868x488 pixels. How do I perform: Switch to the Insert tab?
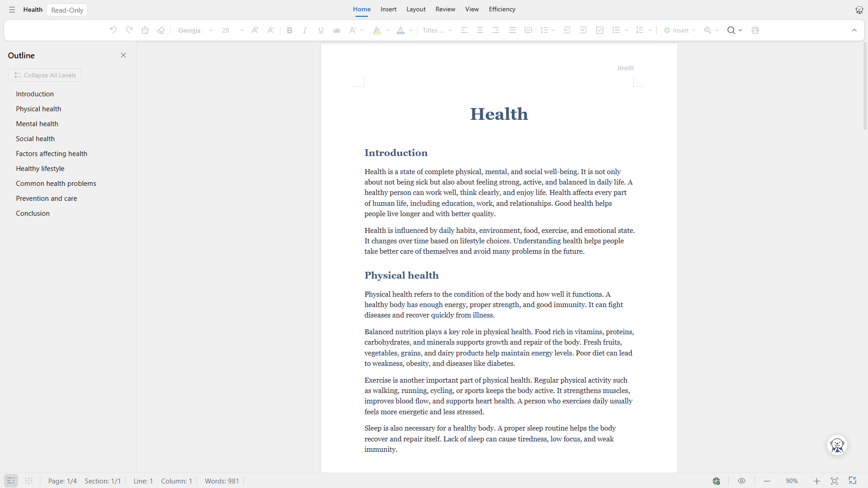point(388,9)
